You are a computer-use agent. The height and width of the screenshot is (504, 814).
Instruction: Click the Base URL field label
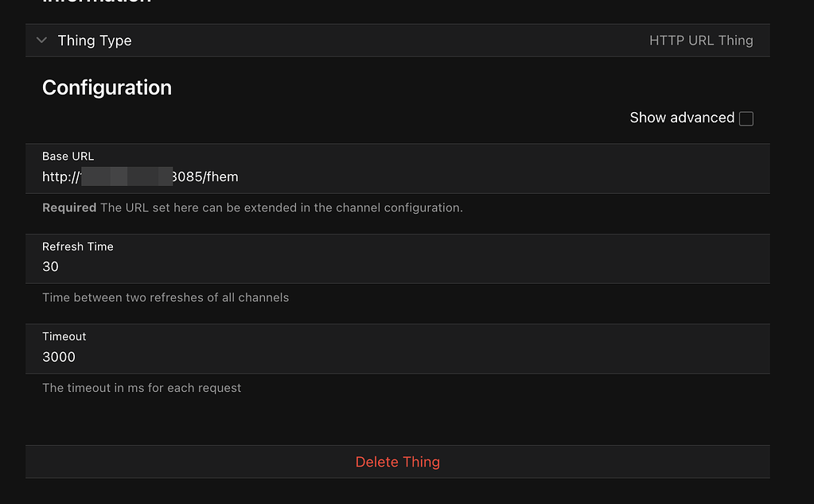click(68, 157)
